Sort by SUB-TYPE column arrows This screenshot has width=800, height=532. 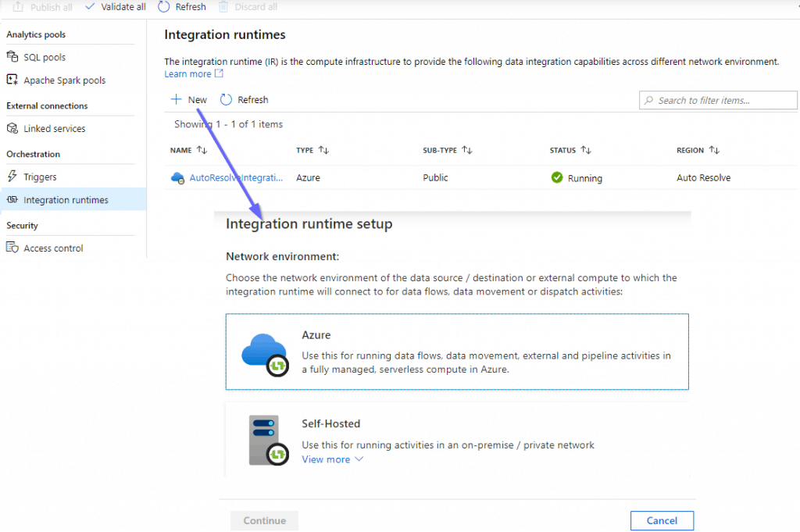(467, 150)
